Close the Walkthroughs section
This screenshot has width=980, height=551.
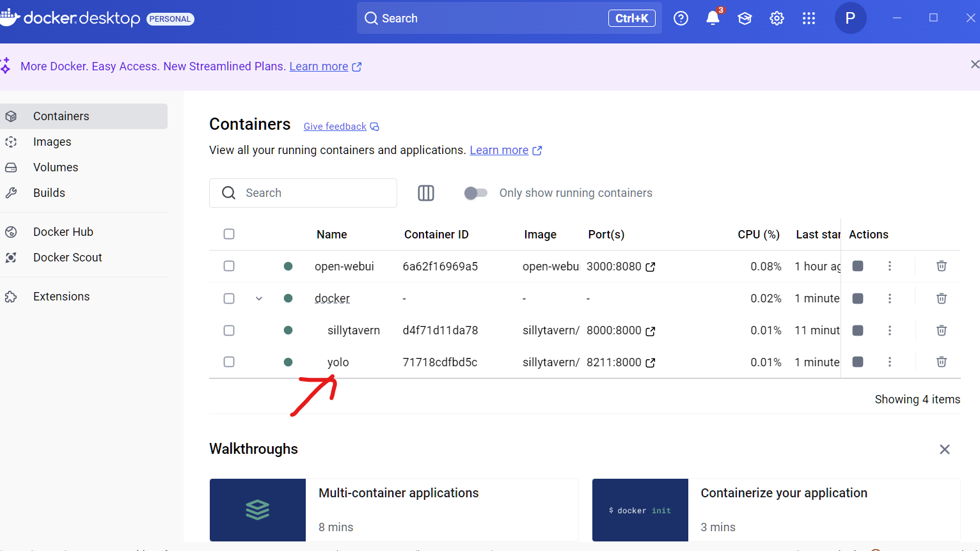[x=944, y=449]
